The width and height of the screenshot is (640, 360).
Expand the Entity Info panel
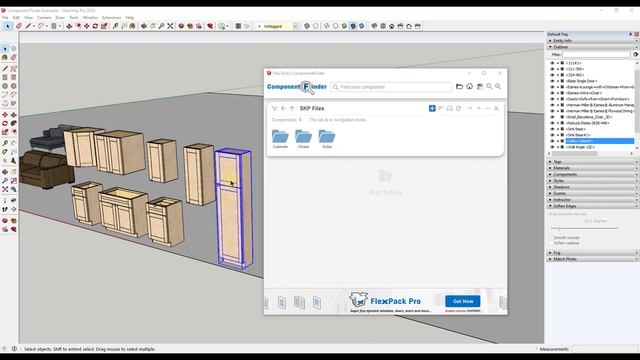[x=593, y=40]
